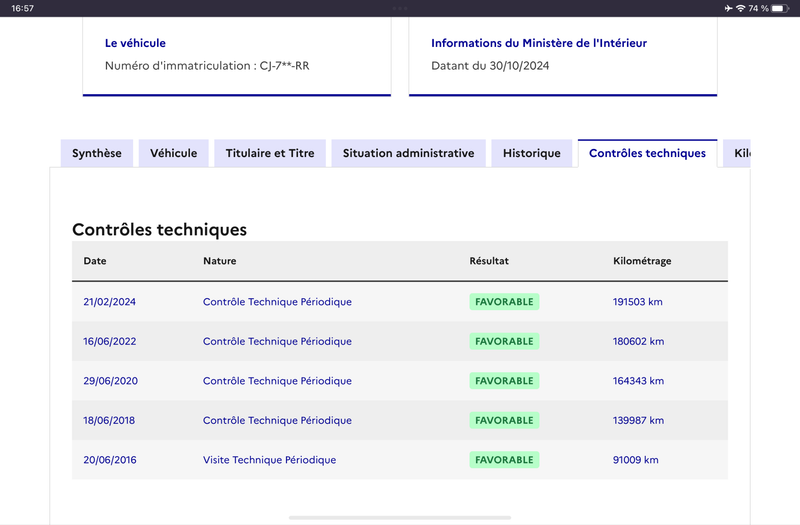Open the partially visible Kilométrage tab
Screen dimensions: 800x525
click(737, 153)
